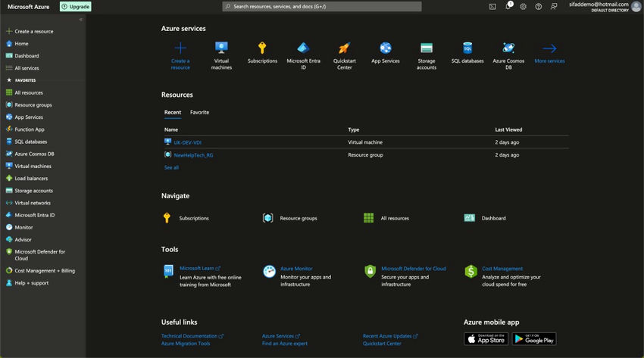
Task: Open the Cloud Shell icon in top bar
Action: coord(492,7)
